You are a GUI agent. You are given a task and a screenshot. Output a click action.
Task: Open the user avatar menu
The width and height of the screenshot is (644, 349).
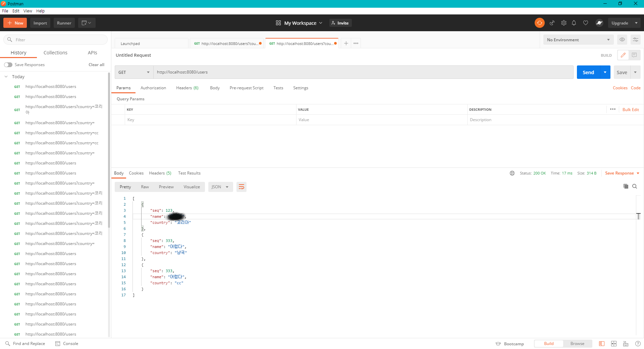coord(599,23)
